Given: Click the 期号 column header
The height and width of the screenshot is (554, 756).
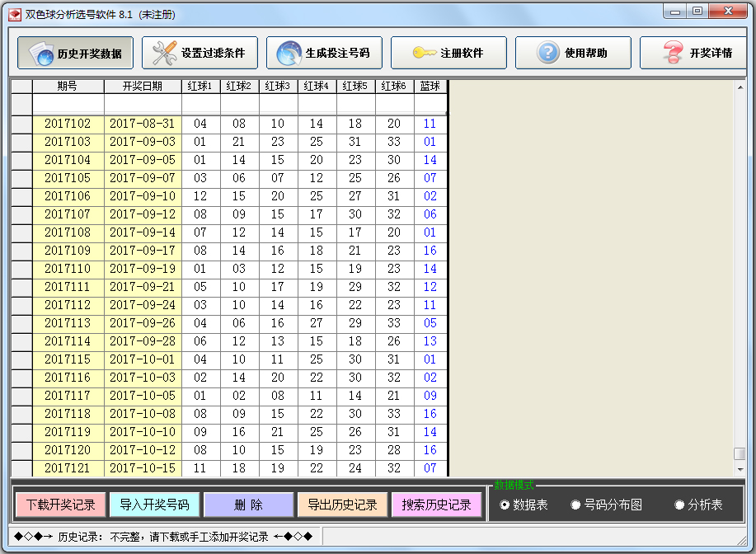Looking at the screenshot, I should (68, 87).
